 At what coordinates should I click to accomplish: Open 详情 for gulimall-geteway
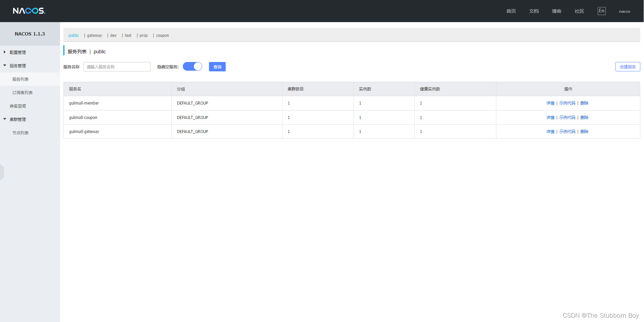pyautogui.click(x=550, y=132)
